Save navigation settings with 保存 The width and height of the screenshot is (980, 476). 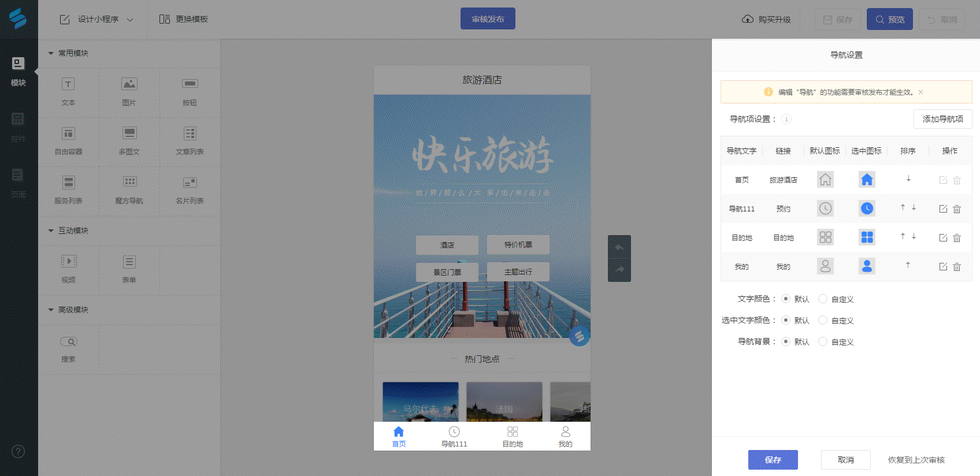click(773, 460)
